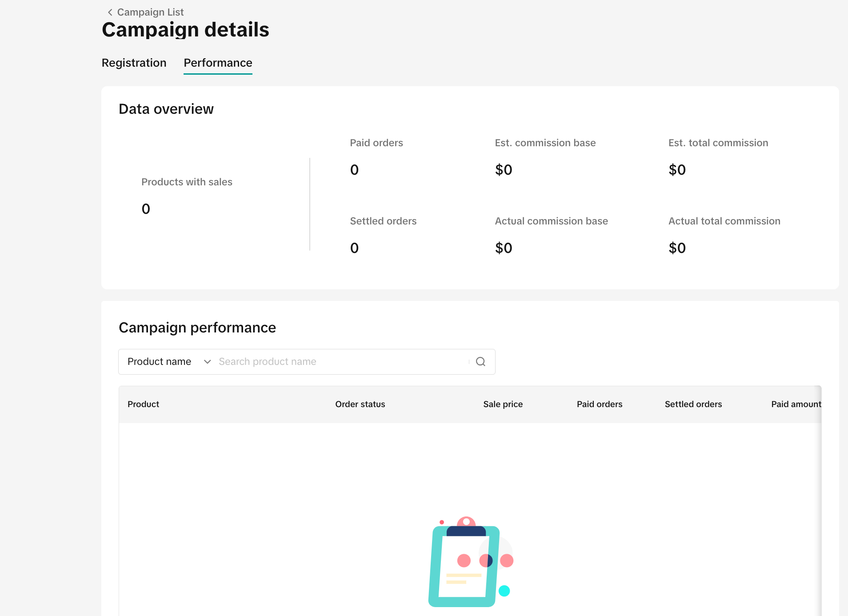Switch to the Registration tab
Screen dimensions: 848x616
(134, 63)
